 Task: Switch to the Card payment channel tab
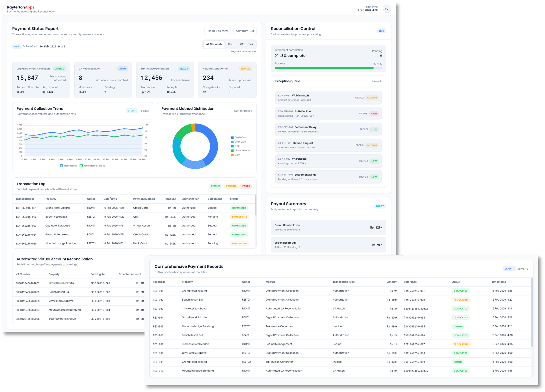(231, 44)
